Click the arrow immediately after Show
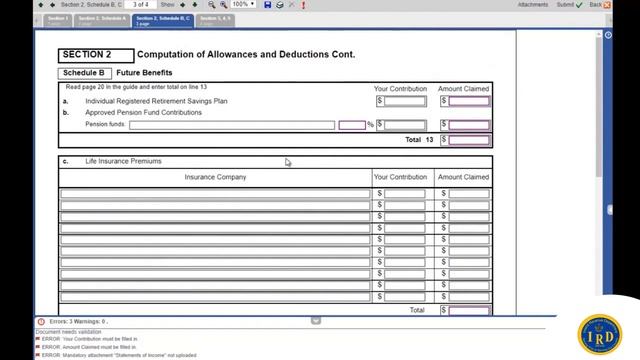 [182, 5]
